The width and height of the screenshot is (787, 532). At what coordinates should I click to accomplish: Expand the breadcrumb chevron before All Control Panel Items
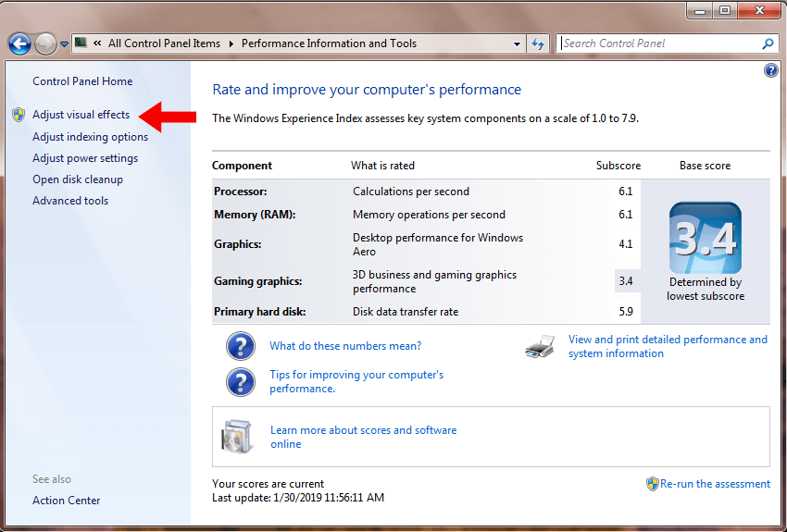coord(97,43)
